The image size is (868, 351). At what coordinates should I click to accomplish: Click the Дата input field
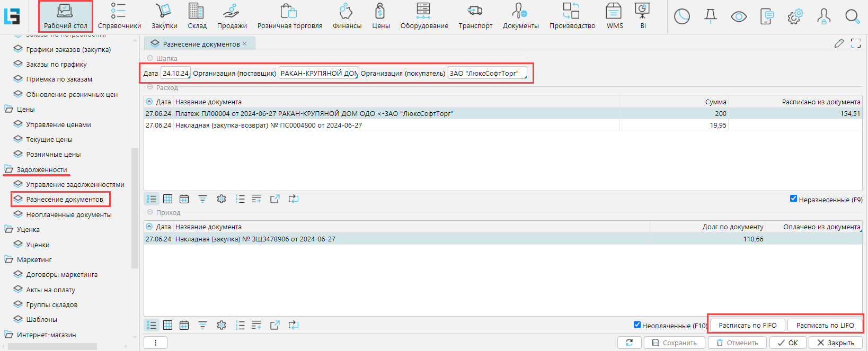click(175, 74)
